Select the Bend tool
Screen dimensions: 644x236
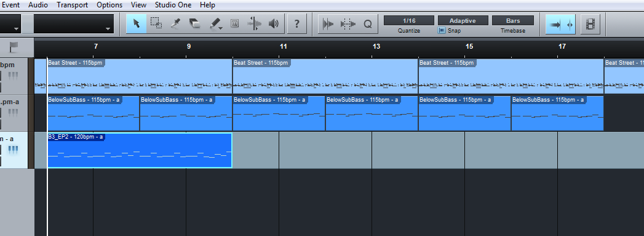(254, 23)
